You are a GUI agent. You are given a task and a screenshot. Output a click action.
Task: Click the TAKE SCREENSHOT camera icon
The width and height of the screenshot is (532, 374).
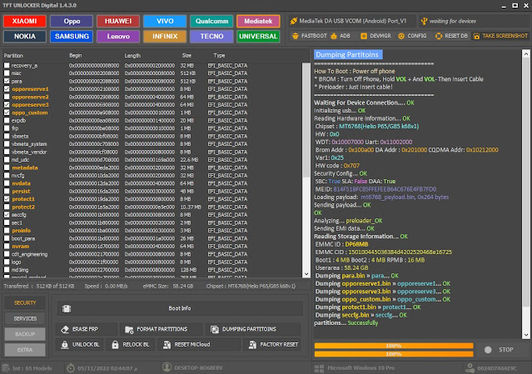point(477,36)
